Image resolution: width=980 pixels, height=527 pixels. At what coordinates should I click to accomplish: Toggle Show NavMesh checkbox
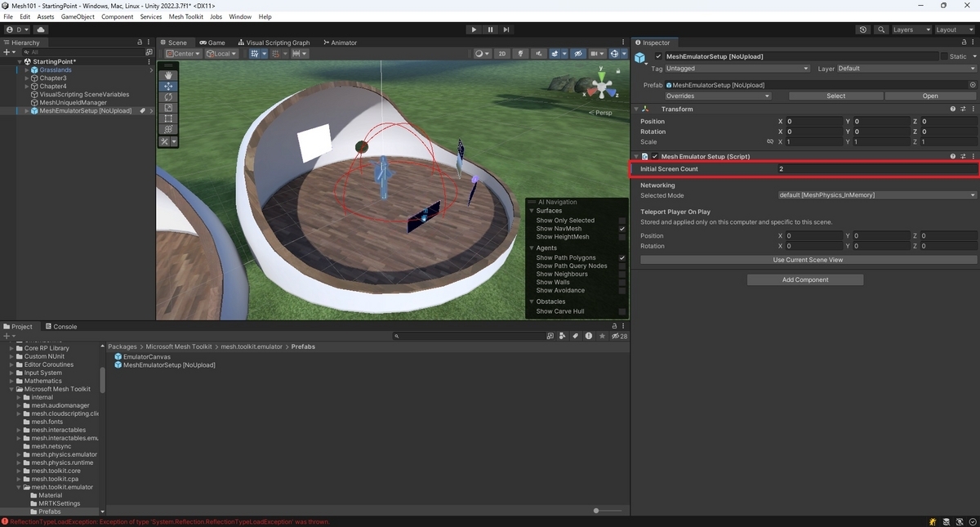[x=622, y=229]
